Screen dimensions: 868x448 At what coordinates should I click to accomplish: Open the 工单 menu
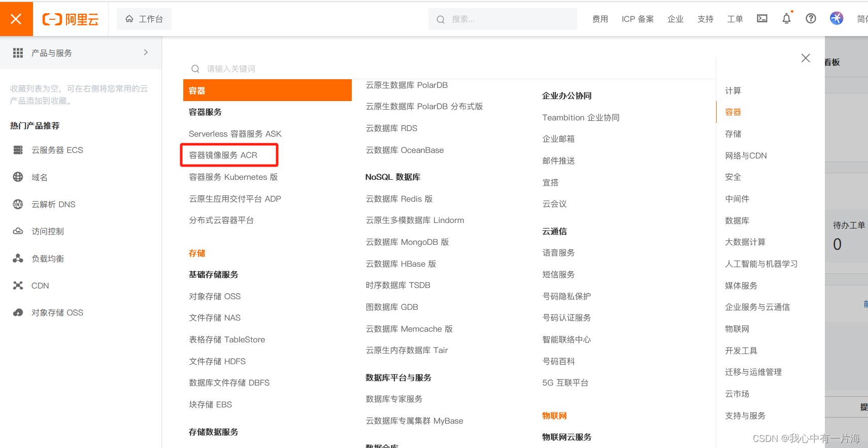coord(735,19)
